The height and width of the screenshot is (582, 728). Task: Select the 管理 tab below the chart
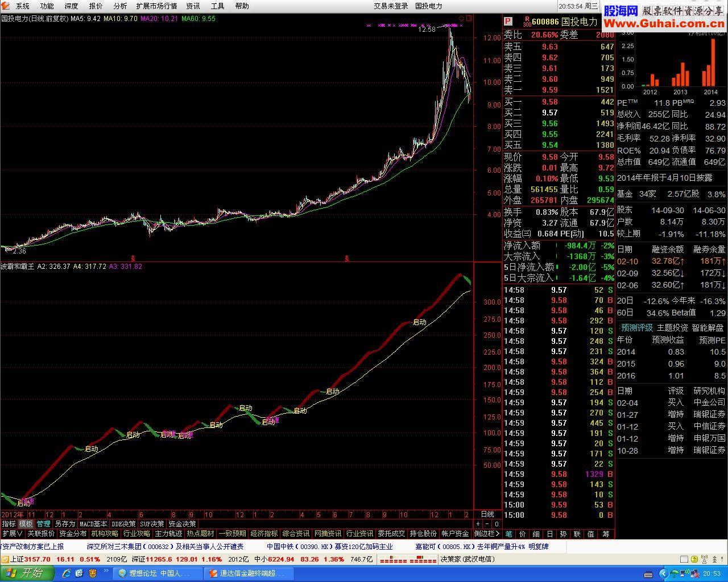click(x=44, y=524)
